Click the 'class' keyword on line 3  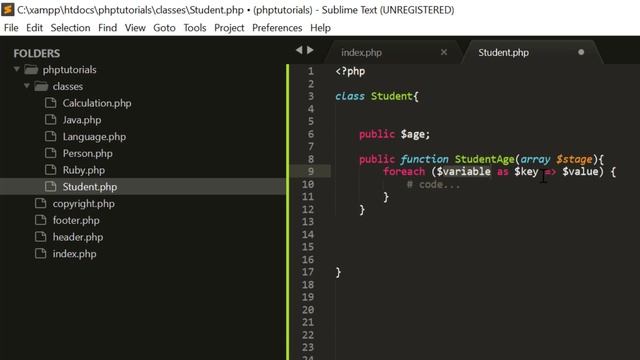pyautogui.click(x=350, y=96)
